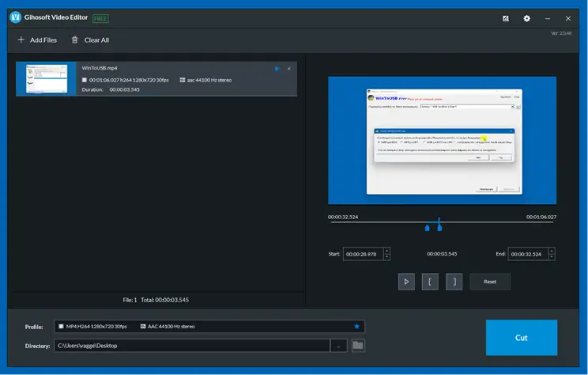The image size is (588, 375).
Task: Open the settings gear icon
Action: click(527, 18)
